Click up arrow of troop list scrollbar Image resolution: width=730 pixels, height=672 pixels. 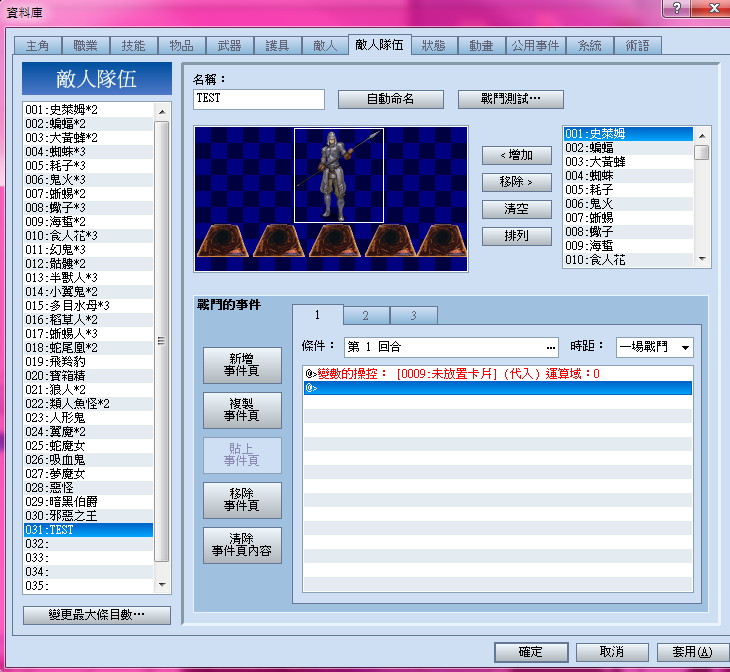point(162,112)
